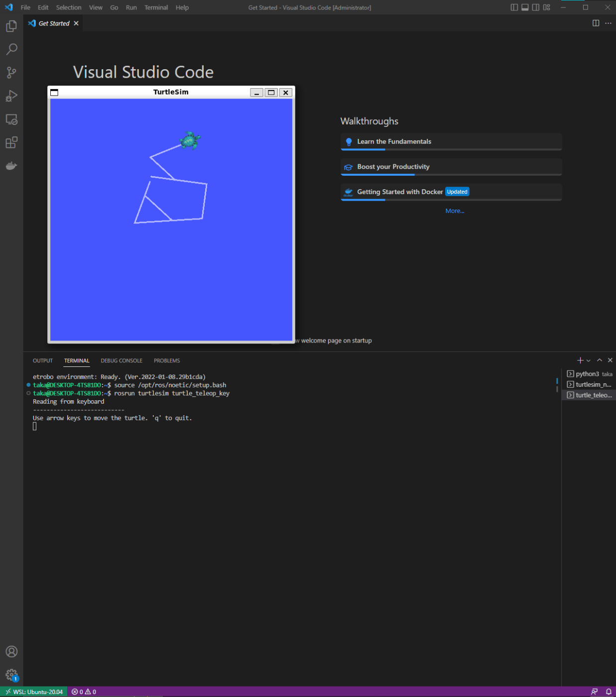Viewport: 616px width, 697px height.
Task: Open the Source Control view
Action: 11,73
